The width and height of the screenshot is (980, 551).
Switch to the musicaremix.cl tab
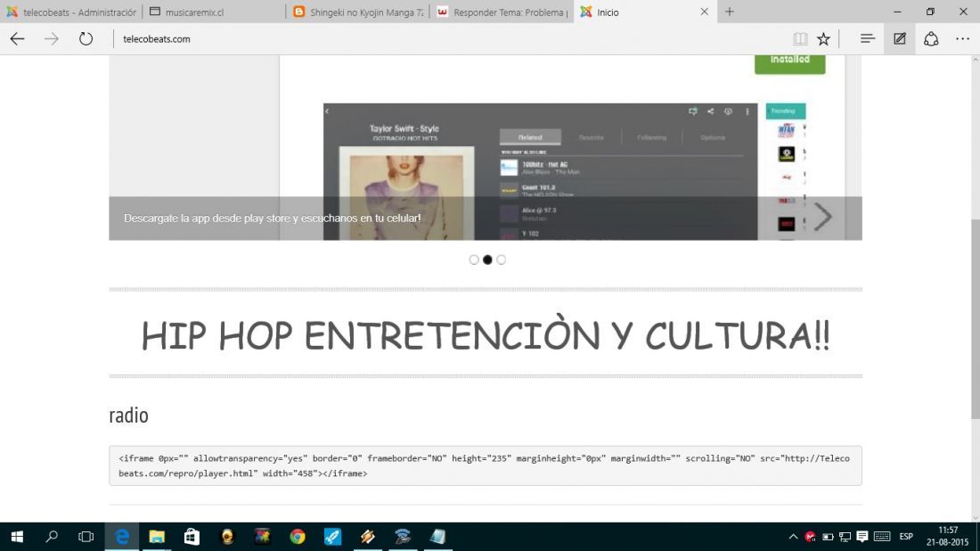coord(214,12)
